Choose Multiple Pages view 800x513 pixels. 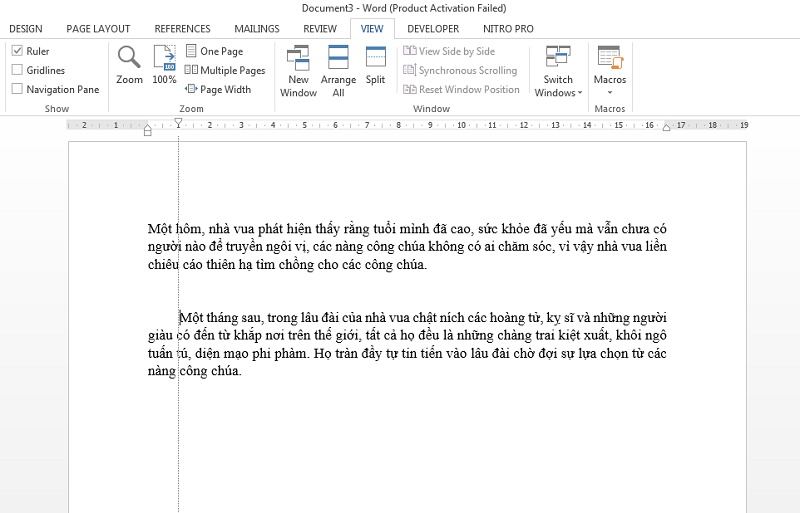tap(225, 70)
